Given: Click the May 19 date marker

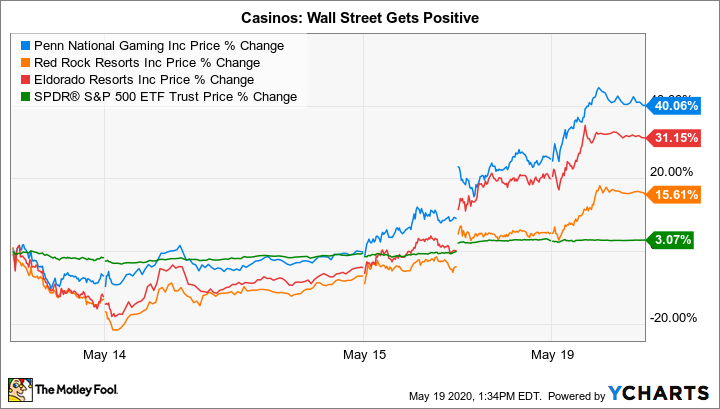Looking at the screenshot, I should coord(553,354).
